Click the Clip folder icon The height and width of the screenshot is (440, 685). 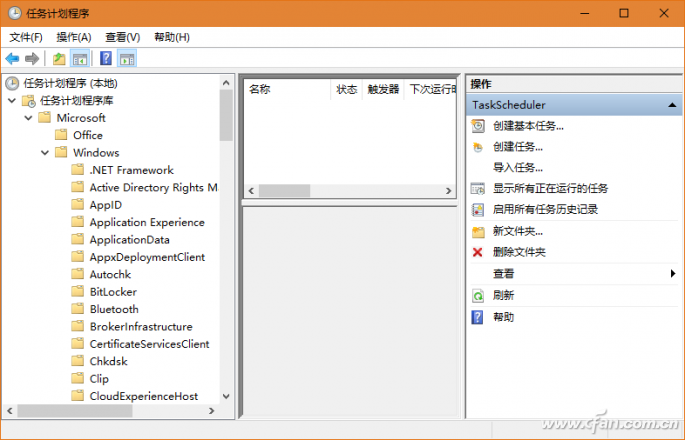[x=78, y=378]
